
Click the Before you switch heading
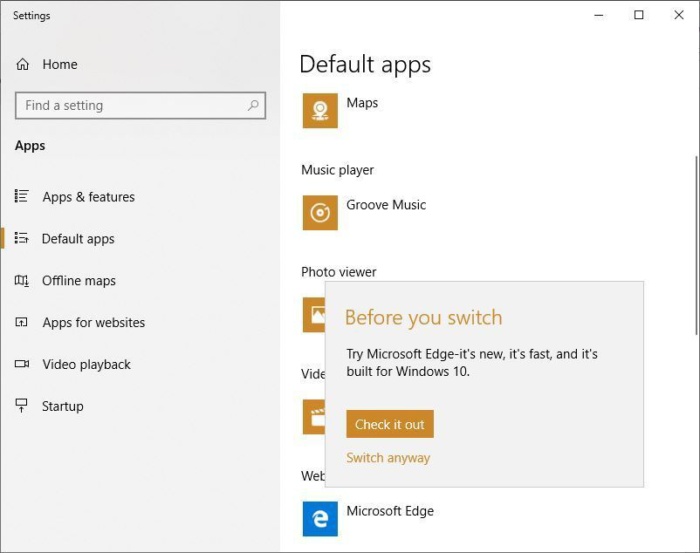point(424,318)
